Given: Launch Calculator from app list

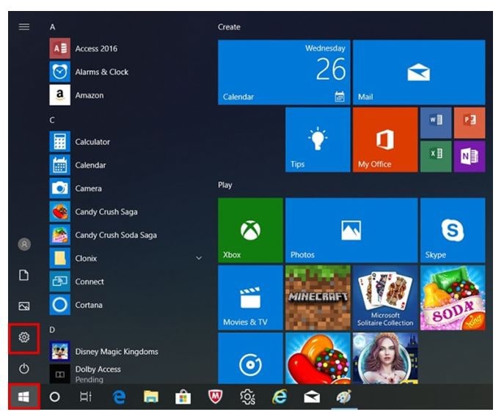Looking at the screenshot, I should coord(127,141).
